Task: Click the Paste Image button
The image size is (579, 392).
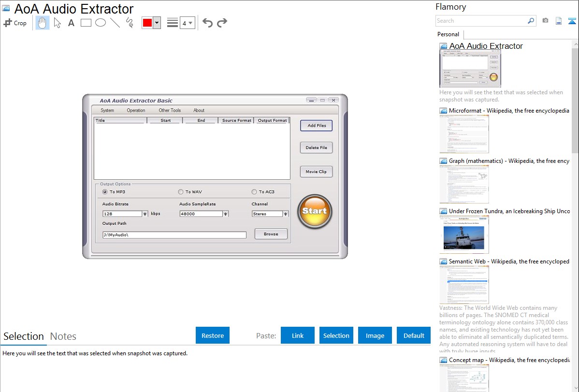Action: click(375, 335)
